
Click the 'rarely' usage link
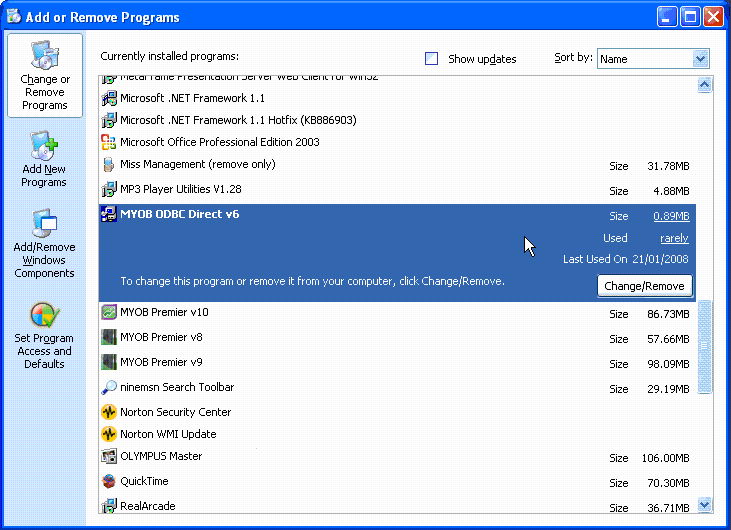pos(674,238)
